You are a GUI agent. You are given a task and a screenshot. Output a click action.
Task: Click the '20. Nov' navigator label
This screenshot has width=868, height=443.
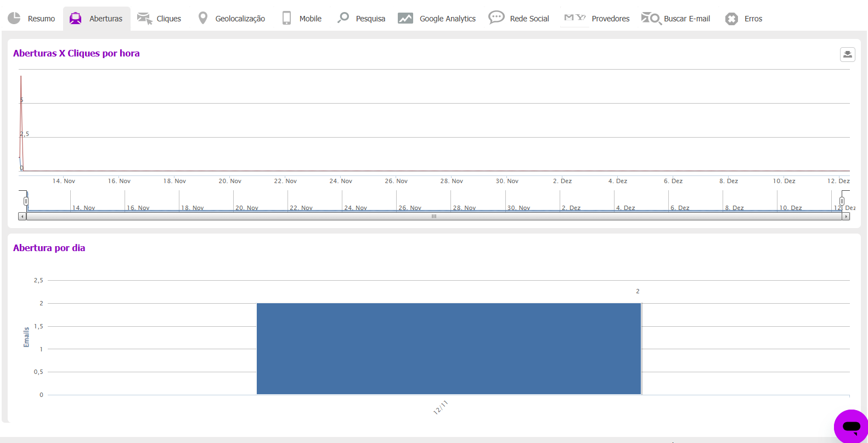pyautogui.click(x=247, y=208)
